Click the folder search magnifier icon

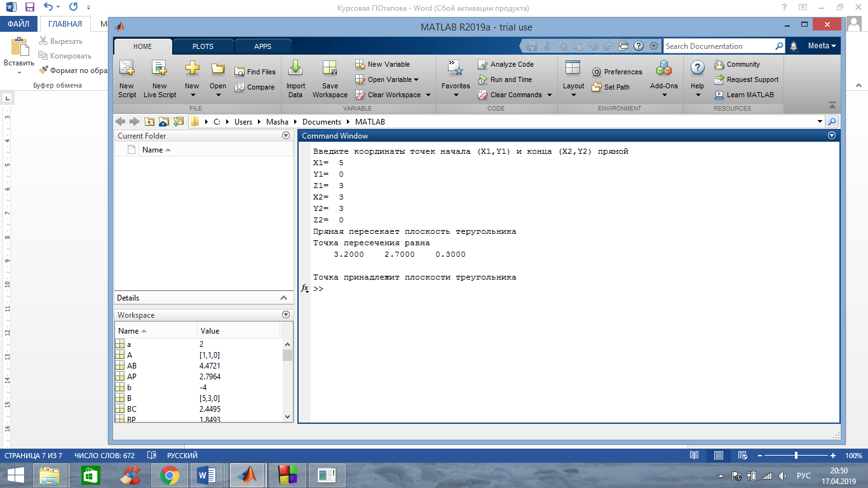[x=832, y=121]
